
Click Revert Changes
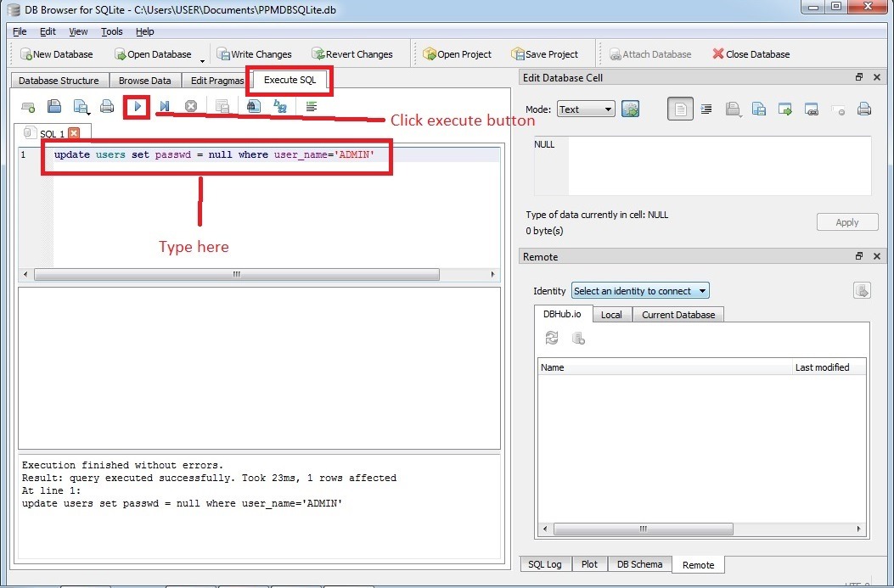click(x=351, y=54)
